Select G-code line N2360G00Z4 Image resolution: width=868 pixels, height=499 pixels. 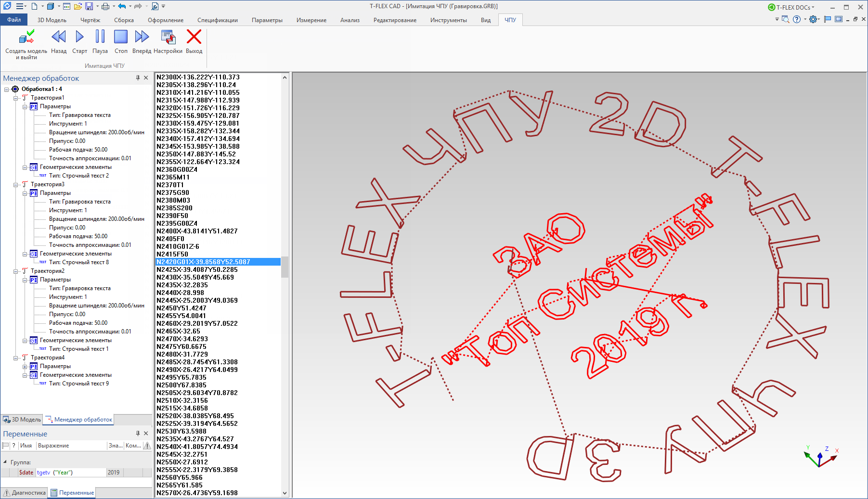click(177, 169)
